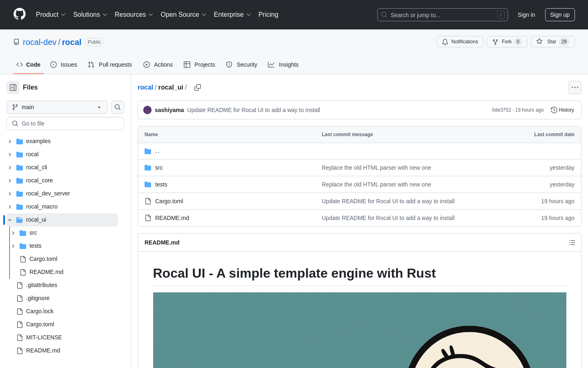Collapse the file tree side panel

click(13, 88)
